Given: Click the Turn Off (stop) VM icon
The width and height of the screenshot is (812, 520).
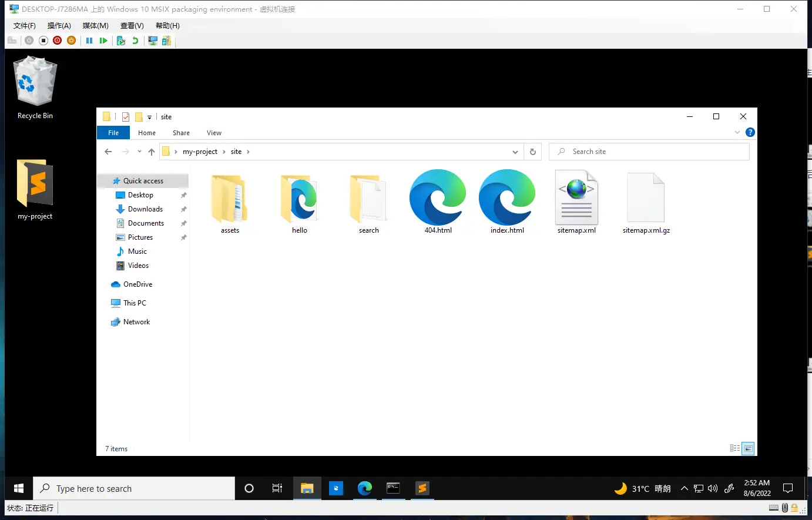Looking at the screenshot, I should [43, 41].
